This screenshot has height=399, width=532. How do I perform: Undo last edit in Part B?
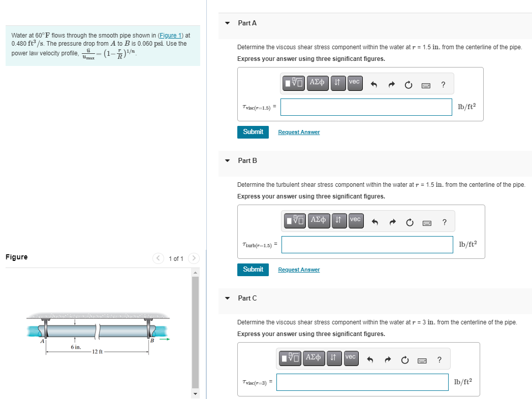click(375, 222)
